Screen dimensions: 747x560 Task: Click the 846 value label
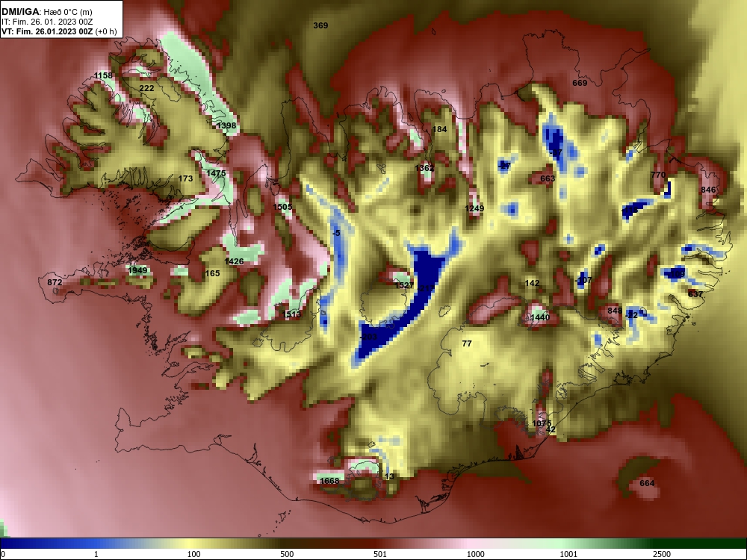pos(708,190)
